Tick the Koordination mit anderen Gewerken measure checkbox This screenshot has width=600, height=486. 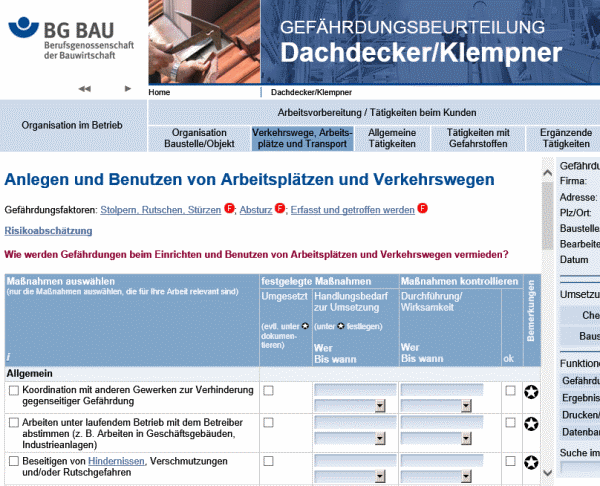(14, 391)
